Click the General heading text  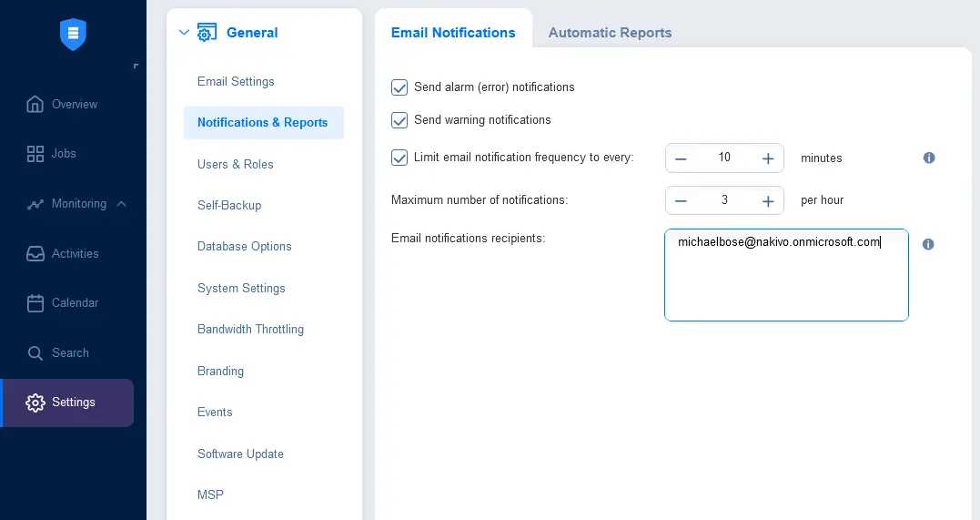pos(252,33)
